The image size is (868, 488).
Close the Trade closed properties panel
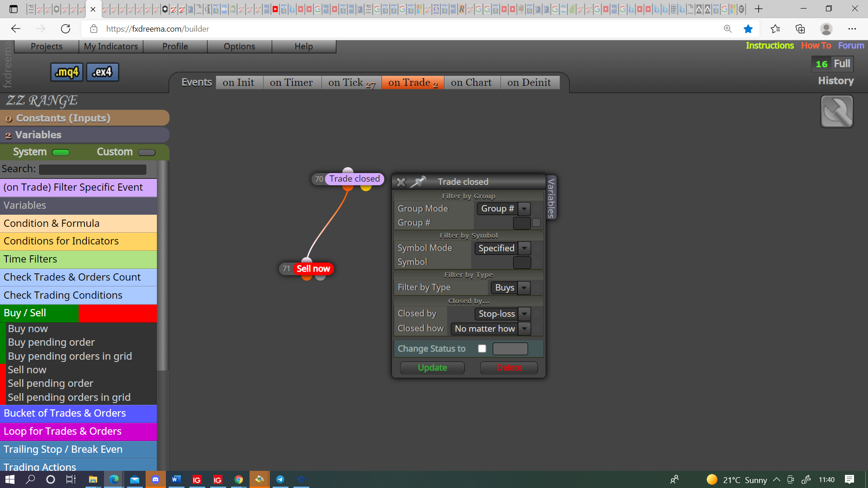point(401,182)
